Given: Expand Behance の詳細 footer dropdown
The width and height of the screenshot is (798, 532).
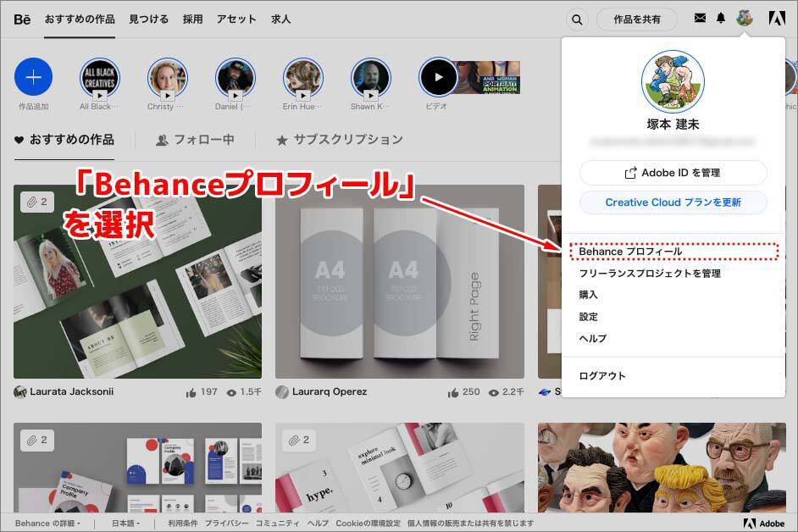Looking at the screenshot, I should click(x=47, y=524).
